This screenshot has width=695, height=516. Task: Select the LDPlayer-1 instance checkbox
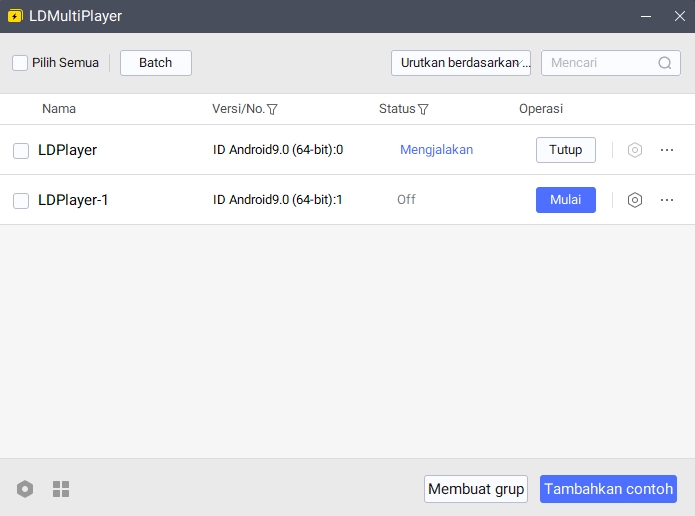point(21,201)
